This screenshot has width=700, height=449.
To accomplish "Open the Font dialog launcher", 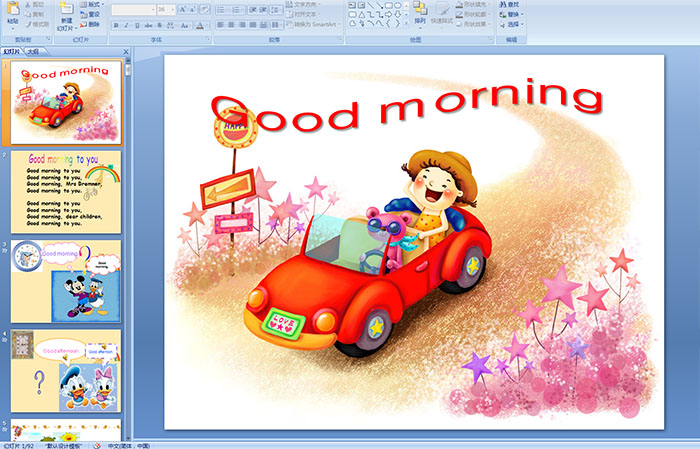I will click(x=208, y=39).
